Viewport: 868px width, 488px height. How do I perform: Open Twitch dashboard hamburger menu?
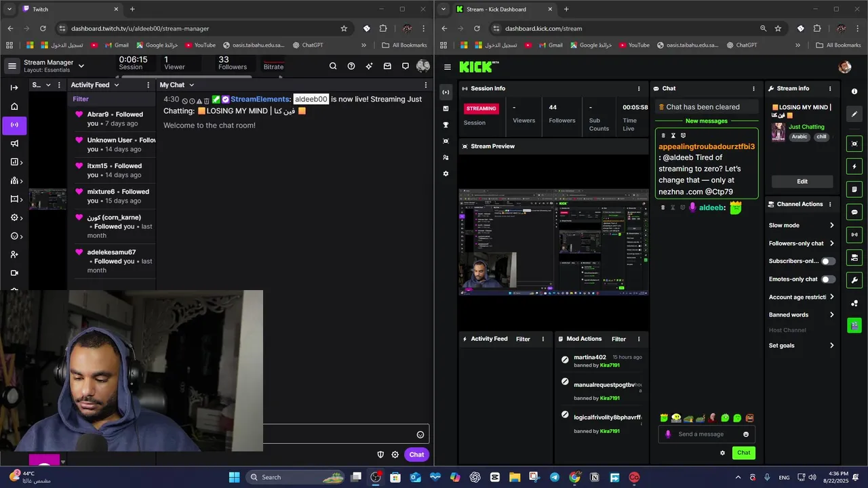(x=12, y=66)
